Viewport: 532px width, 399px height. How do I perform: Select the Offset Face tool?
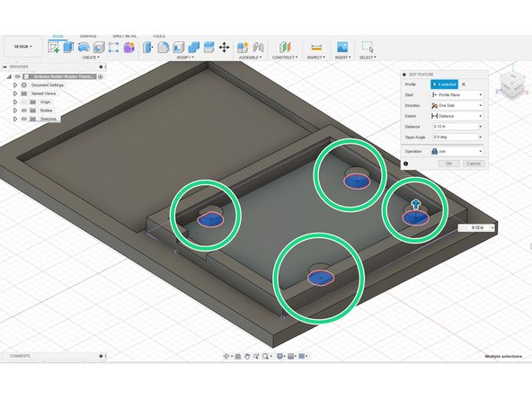tap(209, 47)
